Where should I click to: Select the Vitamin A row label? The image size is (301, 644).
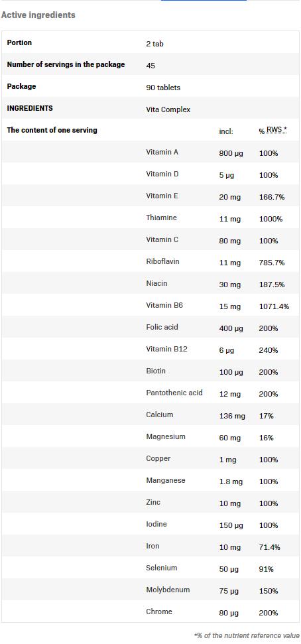point(162,152)
